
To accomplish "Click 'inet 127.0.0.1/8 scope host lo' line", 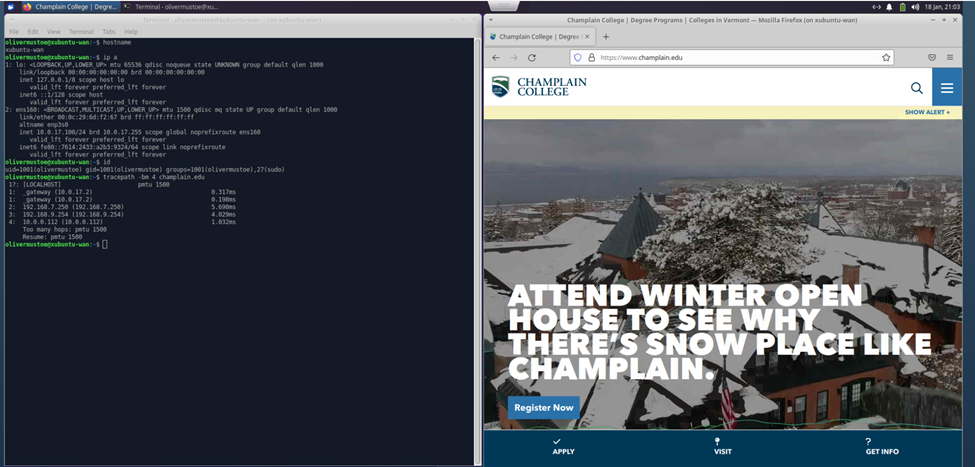I will pyautogui.click(x=72, y=80).
